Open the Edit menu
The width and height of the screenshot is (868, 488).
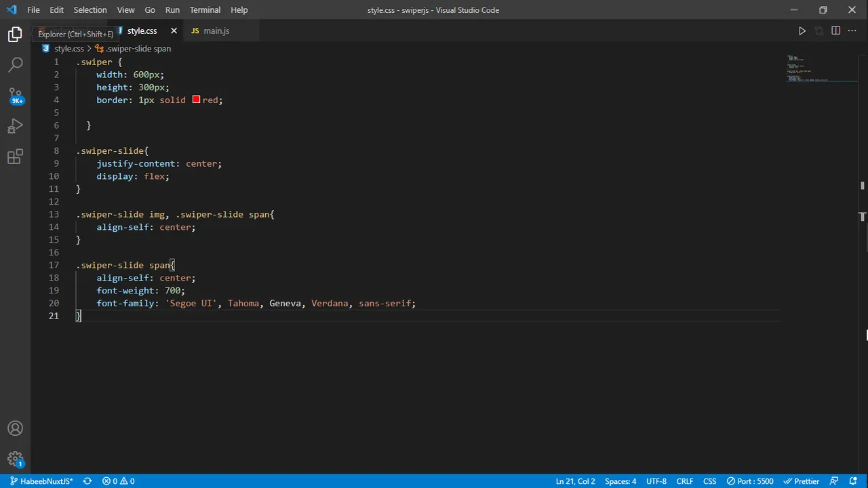point(56,9)
